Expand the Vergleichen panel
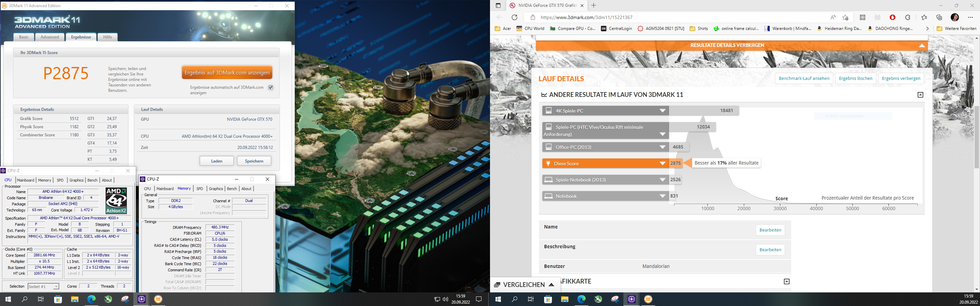Image resolution: width=980 pixels, height=306 pixels. [525, 285]
